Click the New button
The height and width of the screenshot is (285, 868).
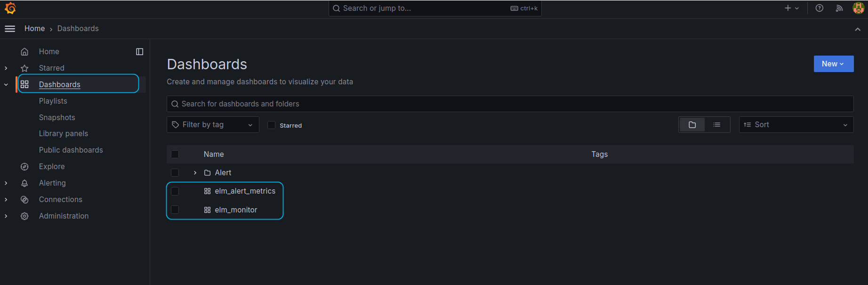pos(833,64)
